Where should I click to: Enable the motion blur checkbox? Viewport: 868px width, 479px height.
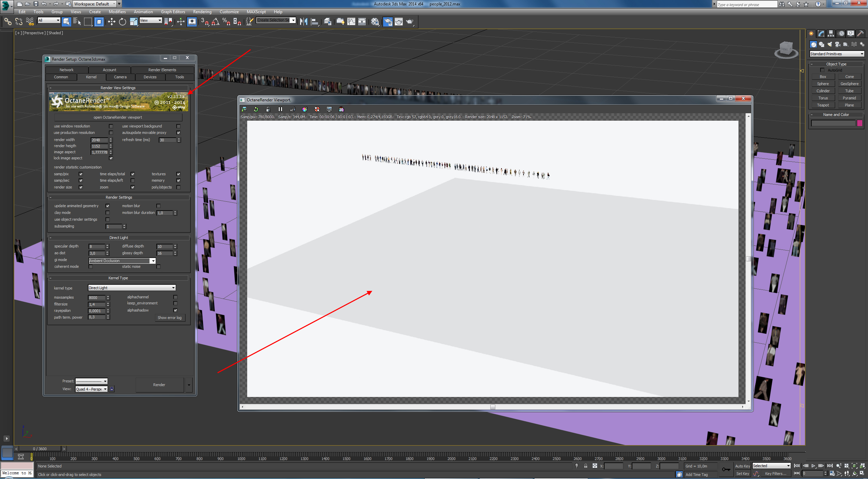click(158, 206)
